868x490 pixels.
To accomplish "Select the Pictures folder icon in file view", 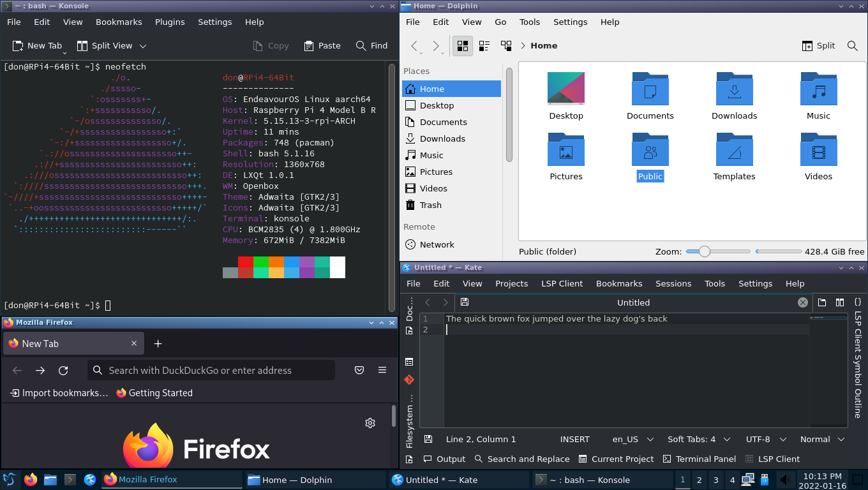I will 566,149.
